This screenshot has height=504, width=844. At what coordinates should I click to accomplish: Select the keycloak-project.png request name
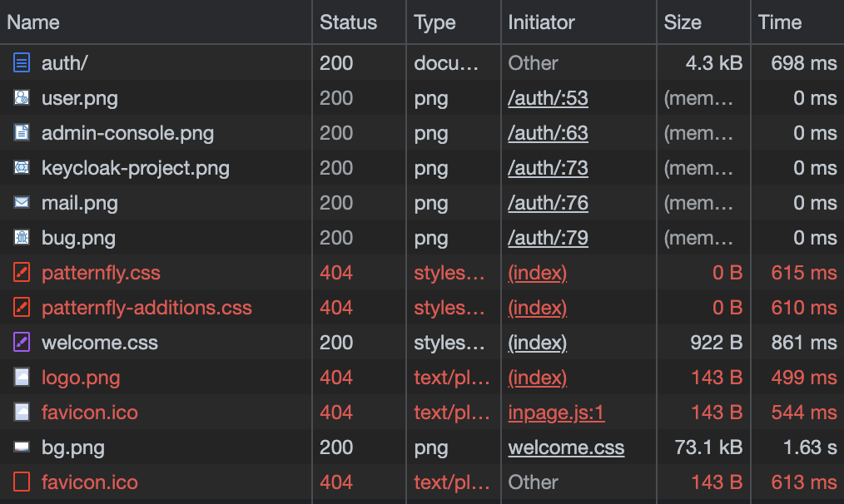[x=136, y=168]
